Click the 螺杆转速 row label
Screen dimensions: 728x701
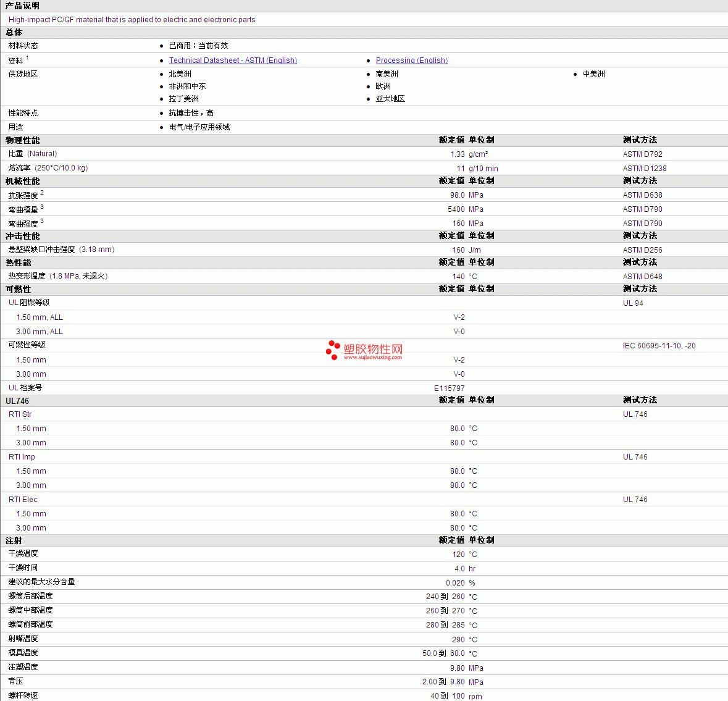(x=23, y=695)
